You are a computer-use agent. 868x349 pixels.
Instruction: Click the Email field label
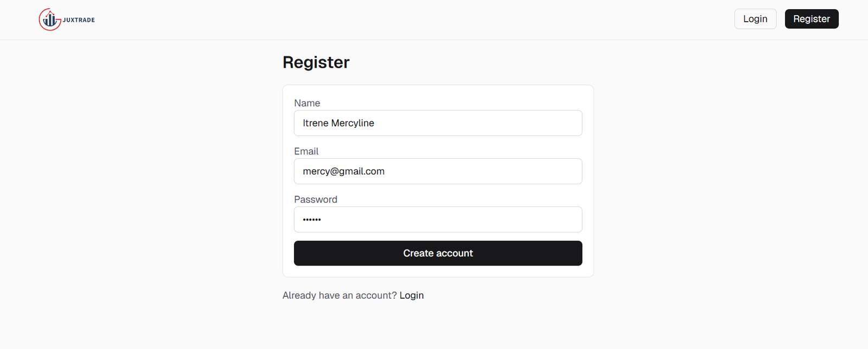coord(306,151)
